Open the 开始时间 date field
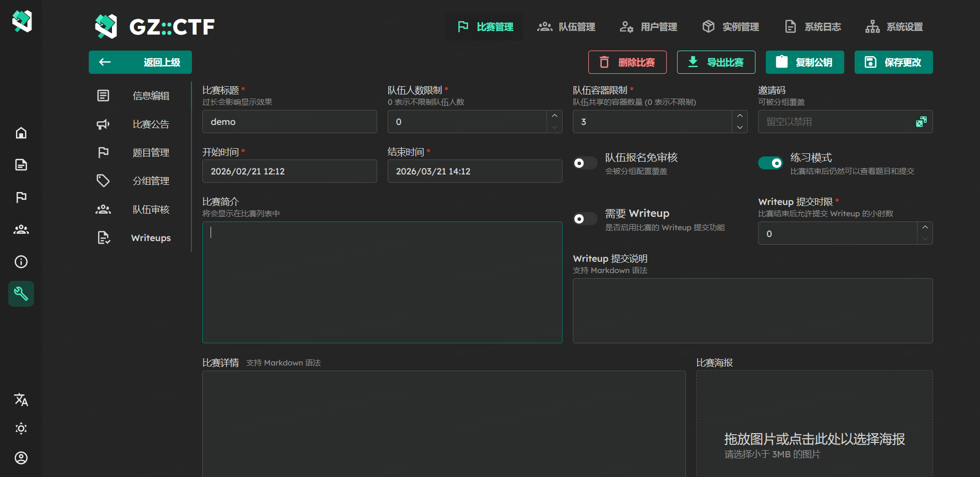The width and height of the screenshot is (980, 477). [x=290, y=171]
